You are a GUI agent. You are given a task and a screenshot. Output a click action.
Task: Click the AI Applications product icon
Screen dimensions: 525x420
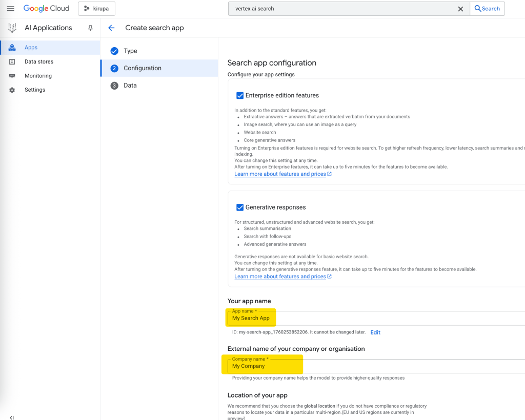click(12, 28)
